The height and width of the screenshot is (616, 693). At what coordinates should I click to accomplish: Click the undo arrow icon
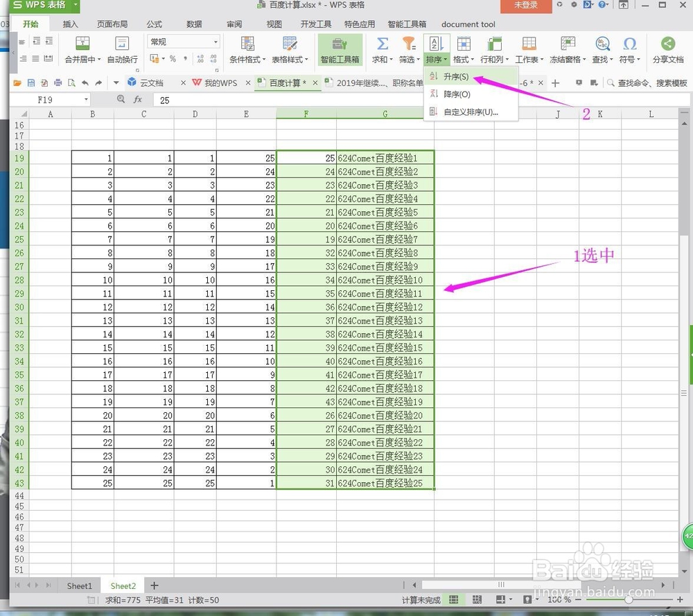[x=85, y=82]
